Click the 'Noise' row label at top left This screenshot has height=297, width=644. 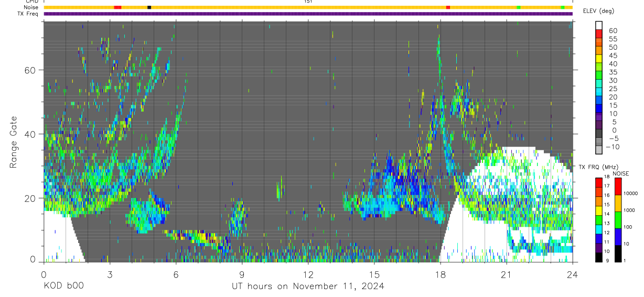(x=31, y=7)
